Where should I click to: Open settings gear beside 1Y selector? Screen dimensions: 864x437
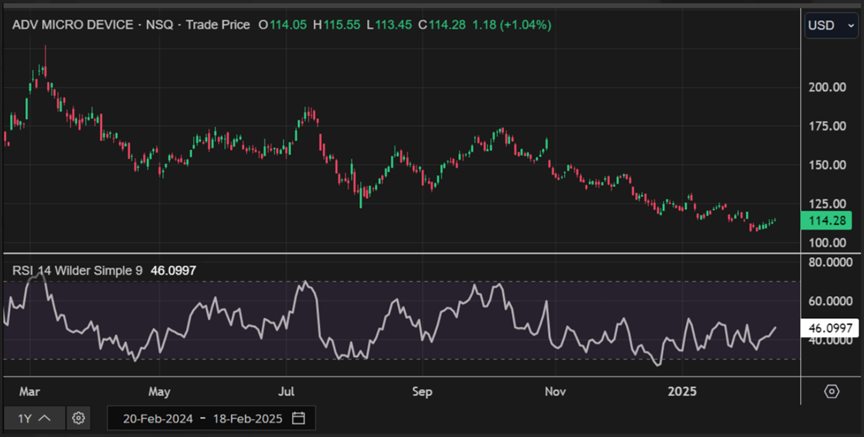click(x=80, y=417)
